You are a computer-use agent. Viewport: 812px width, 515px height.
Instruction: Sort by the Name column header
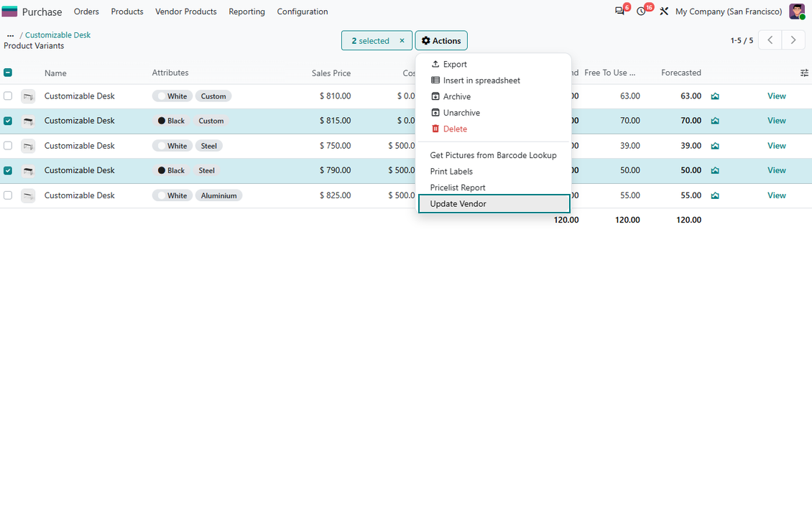[x=55, y=73]
